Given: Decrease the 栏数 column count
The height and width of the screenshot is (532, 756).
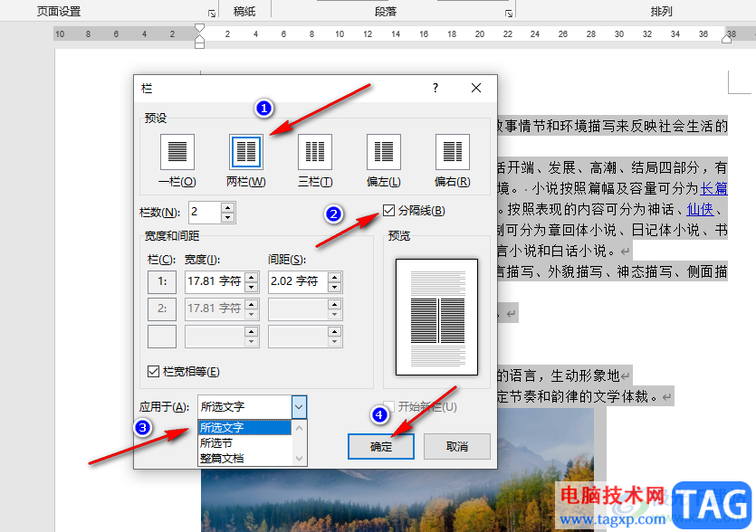Looking at the screenshot, I should click(227, 217).
